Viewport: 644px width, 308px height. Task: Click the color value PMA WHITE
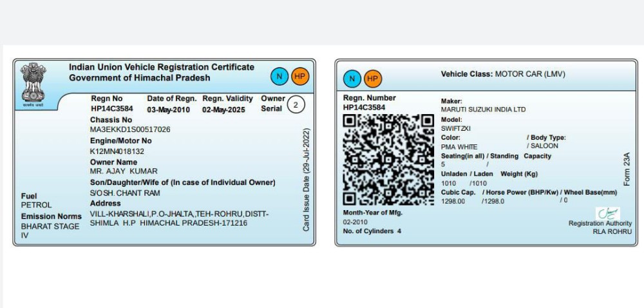click(x=459, y=147)
